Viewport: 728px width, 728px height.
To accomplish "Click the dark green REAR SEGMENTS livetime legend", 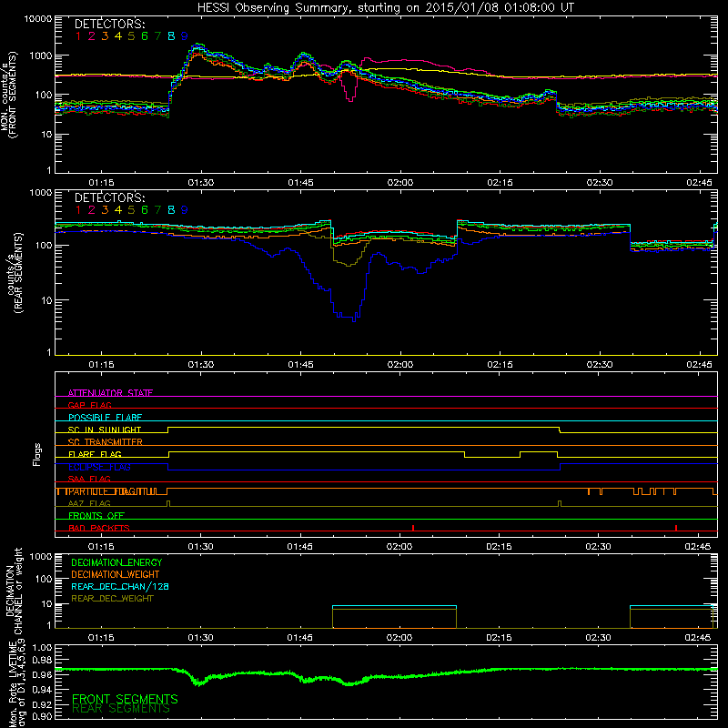I will [121, 709].
